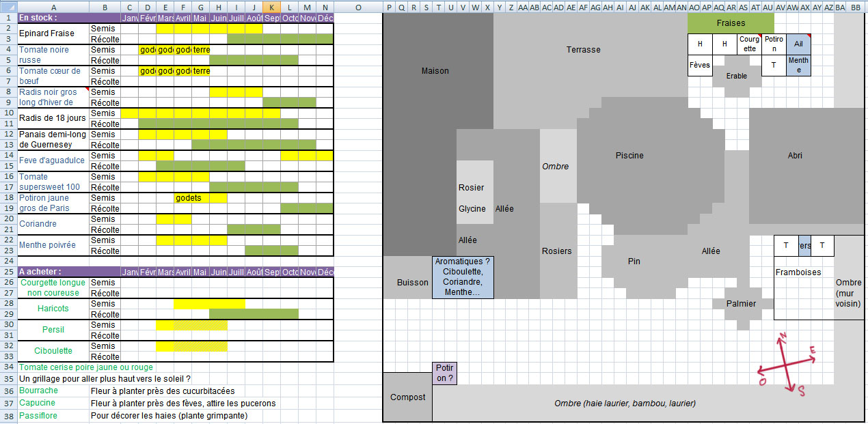Click the yellow "godets" cell for Potiron jaune
Viewport: 868px width, 424px height.
tap(191, 198)
